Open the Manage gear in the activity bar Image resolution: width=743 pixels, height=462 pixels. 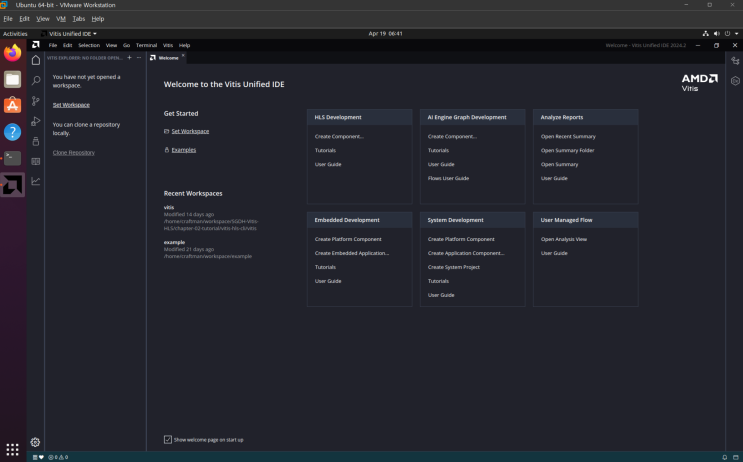[35, 442]
